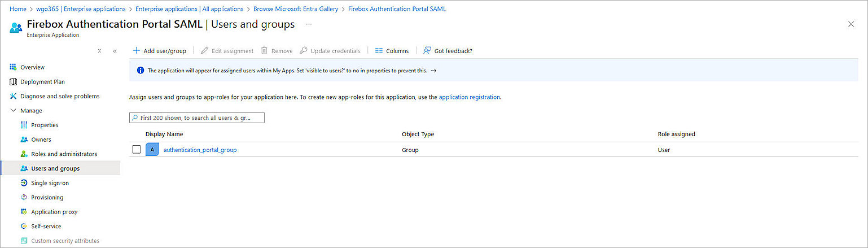Screen dimensions: 868x248
Task: Click the Got feedback person icon
Action: click(x=427, y=50)
